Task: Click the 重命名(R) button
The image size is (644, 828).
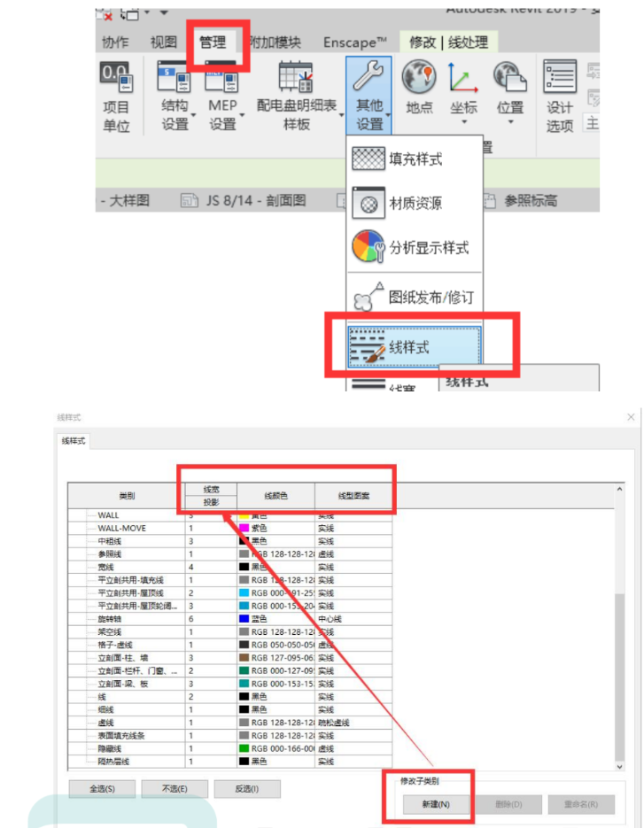Action: 581,804
